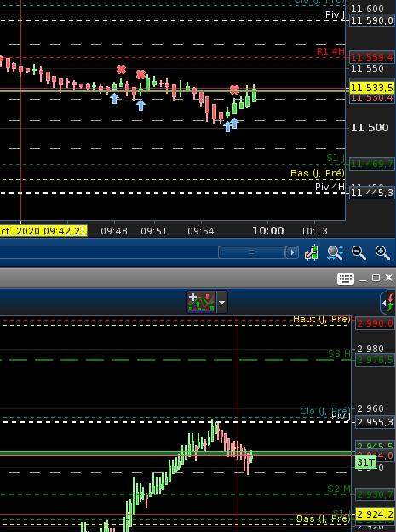
Task: Click the 11 590,0 pivot price tag
Action: (x=371, y=20)
